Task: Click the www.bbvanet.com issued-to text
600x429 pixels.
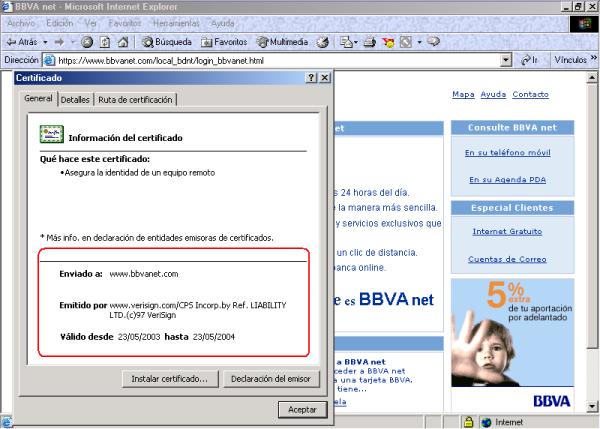Action: pos(144,274)
